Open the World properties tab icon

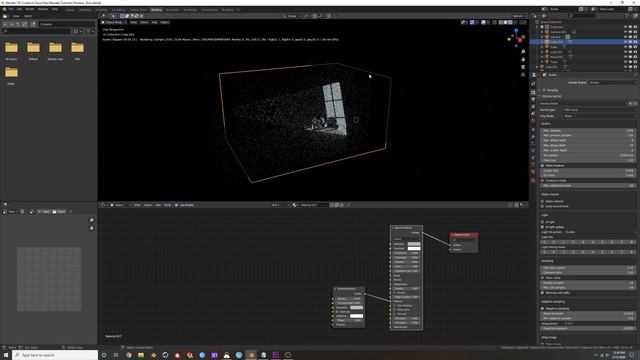pos(533,121)
